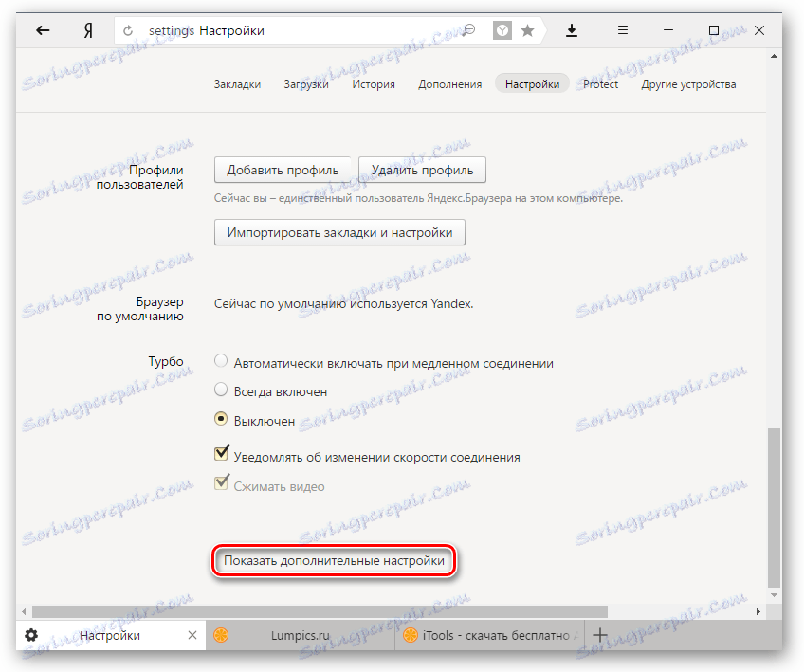
Task: Click the Сейчас по умолчанию используется Yandex text
Action: [x=343, y=304]
